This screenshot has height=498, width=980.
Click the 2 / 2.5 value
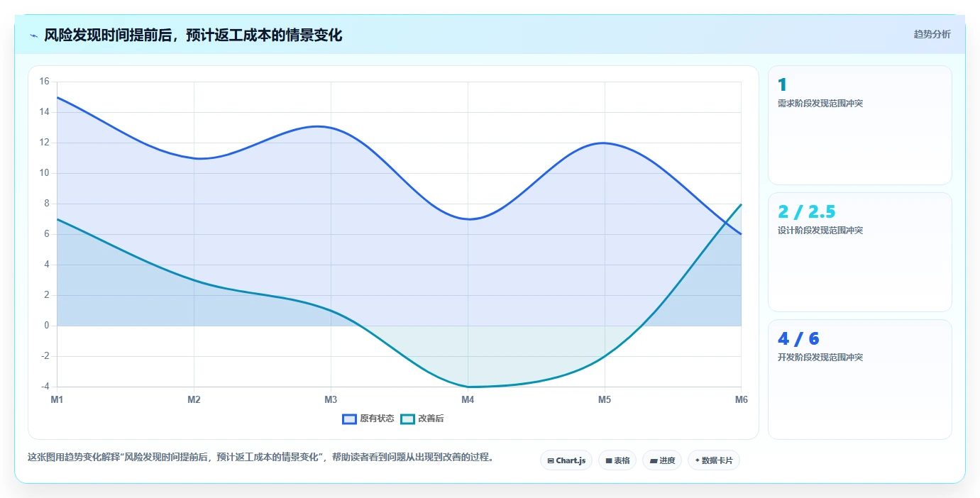tap(807, 211)
